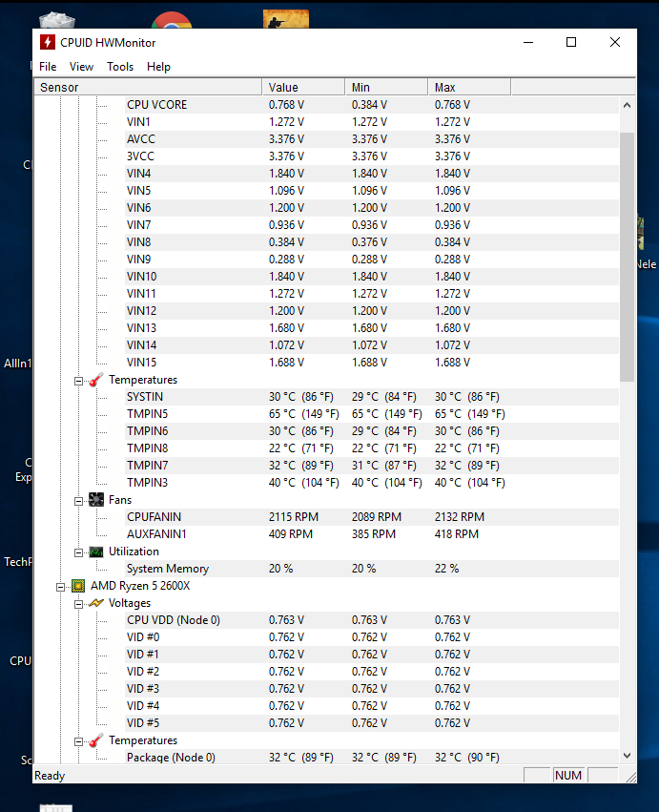Click the scrollbar down arrow
The image size is (659, 812).
pos(627,755)
